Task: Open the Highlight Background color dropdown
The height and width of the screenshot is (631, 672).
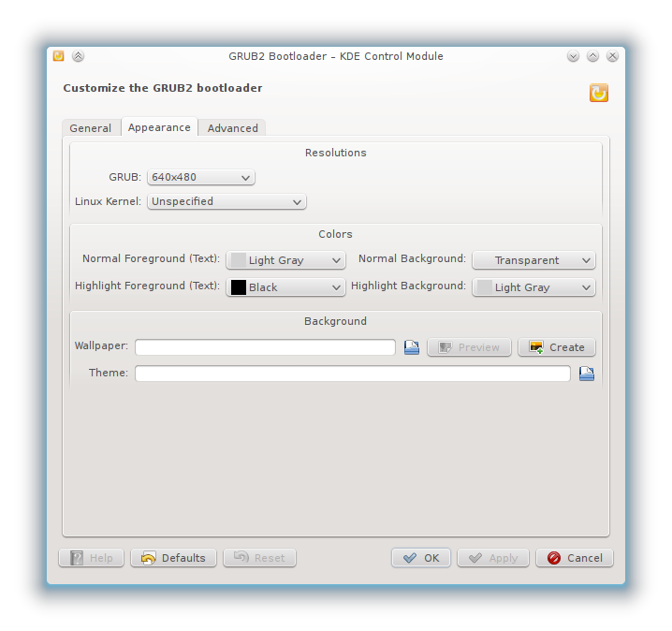Action: coord(533,287)
